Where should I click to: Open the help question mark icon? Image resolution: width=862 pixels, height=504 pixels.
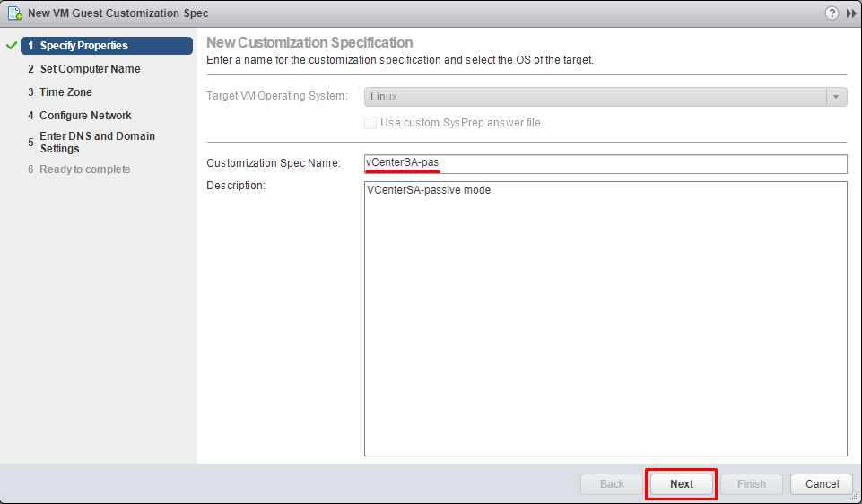[x=832, y=13]
